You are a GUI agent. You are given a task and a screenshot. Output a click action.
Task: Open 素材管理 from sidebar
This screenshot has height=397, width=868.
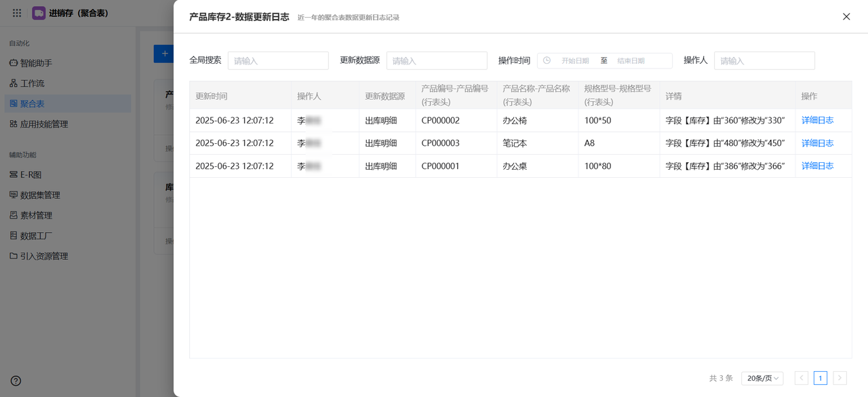tap(36, 215)
